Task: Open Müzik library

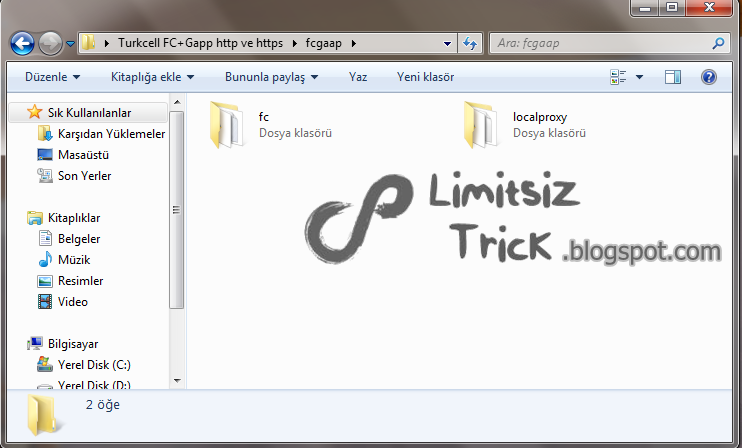Action: coord(74,260)
